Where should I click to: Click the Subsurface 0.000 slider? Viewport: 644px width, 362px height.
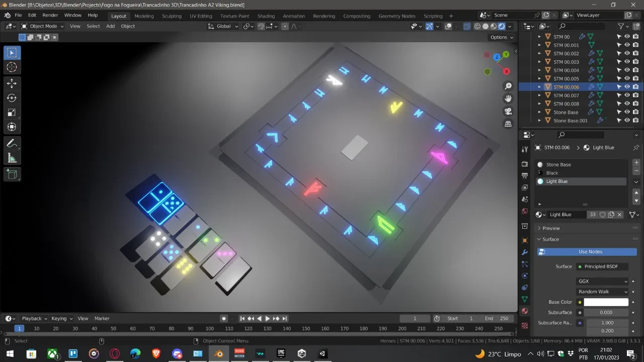[606, 312]
